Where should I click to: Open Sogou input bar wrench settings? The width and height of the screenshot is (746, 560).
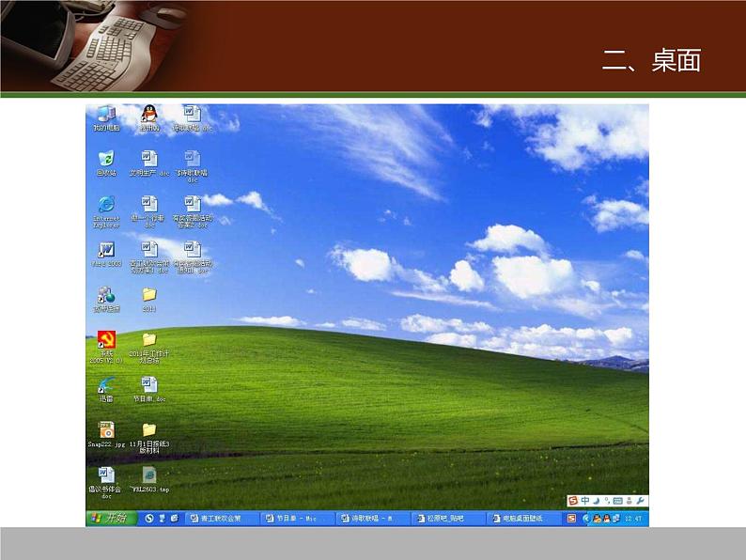[x=640, y=501]
